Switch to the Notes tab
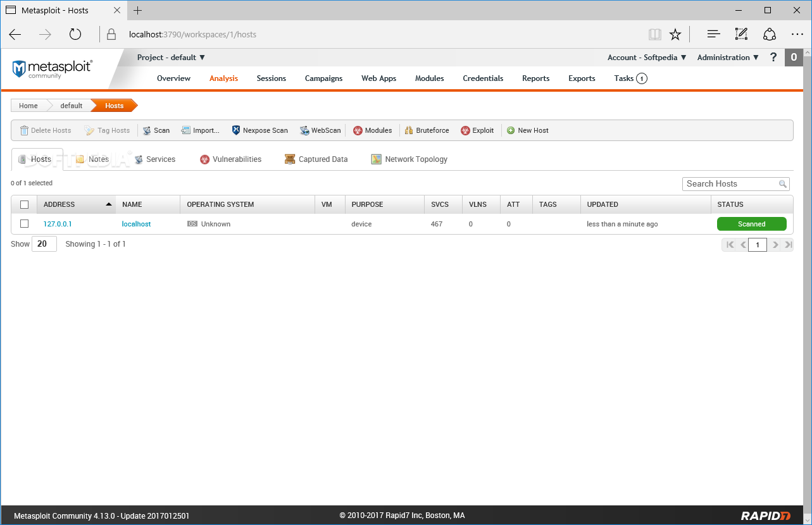This screenshot has width=812, height=525. (92, 159)
